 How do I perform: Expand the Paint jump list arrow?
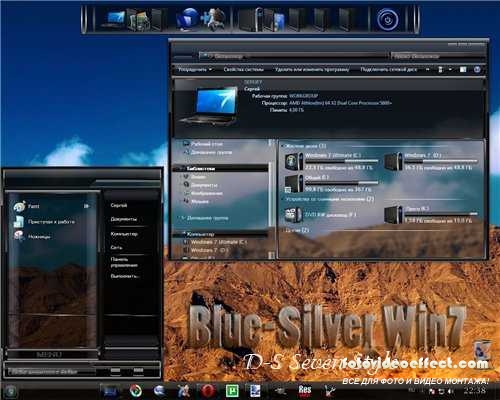point(87,206)
